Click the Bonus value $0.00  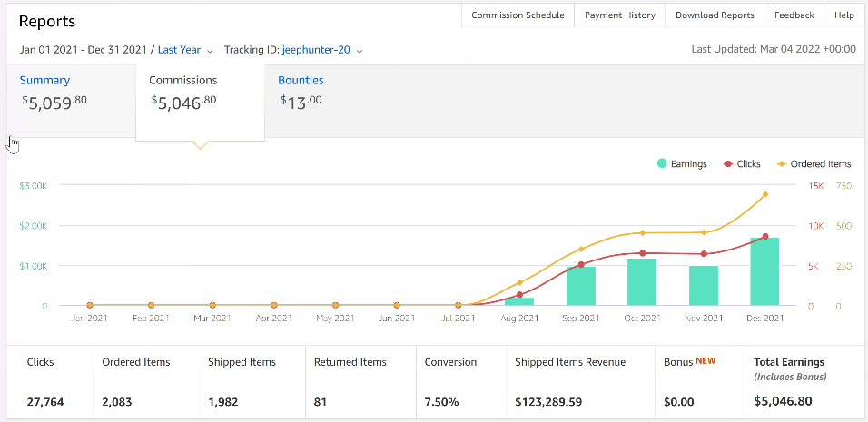tap(677, 401)
